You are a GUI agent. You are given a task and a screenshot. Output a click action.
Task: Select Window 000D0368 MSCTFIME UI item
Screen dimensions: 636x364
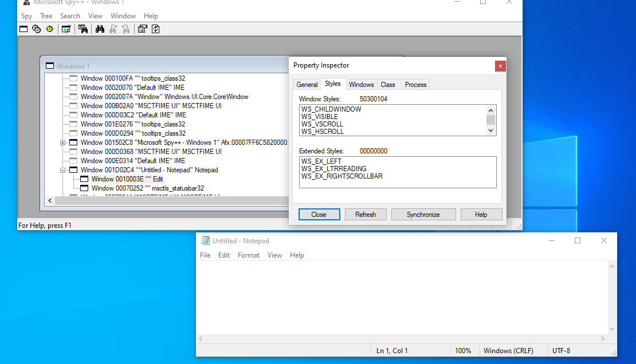[x=151, y=152]
